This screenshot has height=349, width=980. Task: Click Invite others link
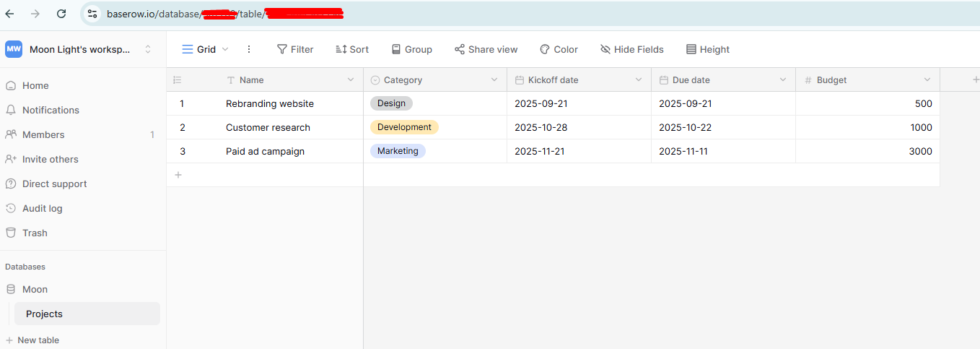(x=50, y=159)
